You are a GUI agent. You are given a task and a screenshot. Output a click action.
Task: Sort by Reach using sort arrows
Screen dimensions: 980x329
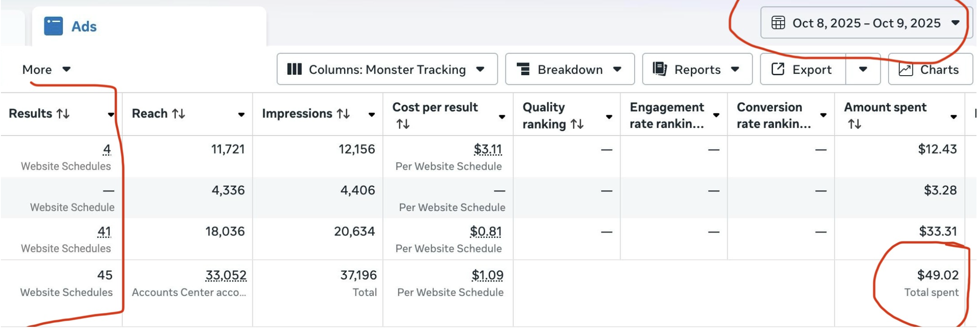point(178,114)
